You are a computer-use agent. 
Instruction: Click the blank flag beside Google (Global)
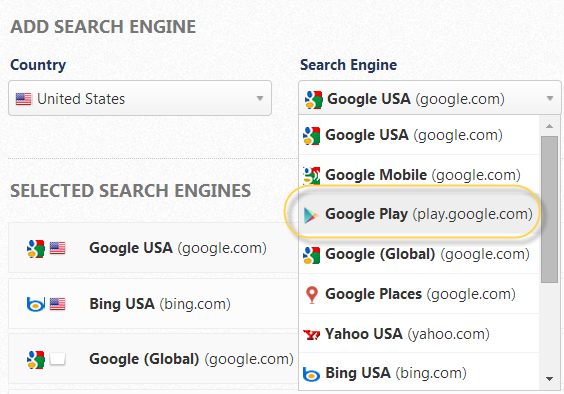pos(58,359)
